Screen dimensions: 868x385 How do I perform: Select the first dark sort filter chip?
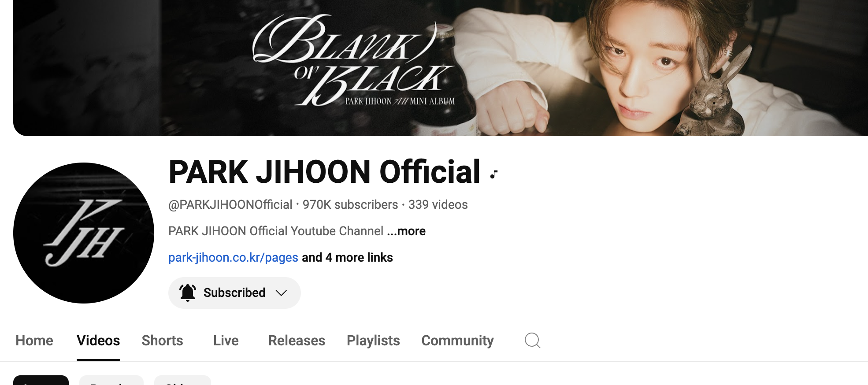(x=41, y=380)
